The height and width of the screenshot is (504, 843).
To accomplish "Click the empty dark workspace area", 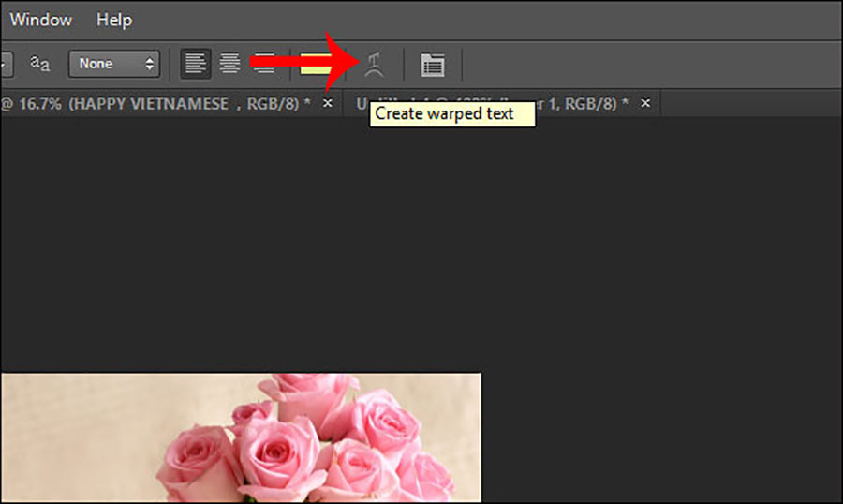I will [x=656, y=281].
